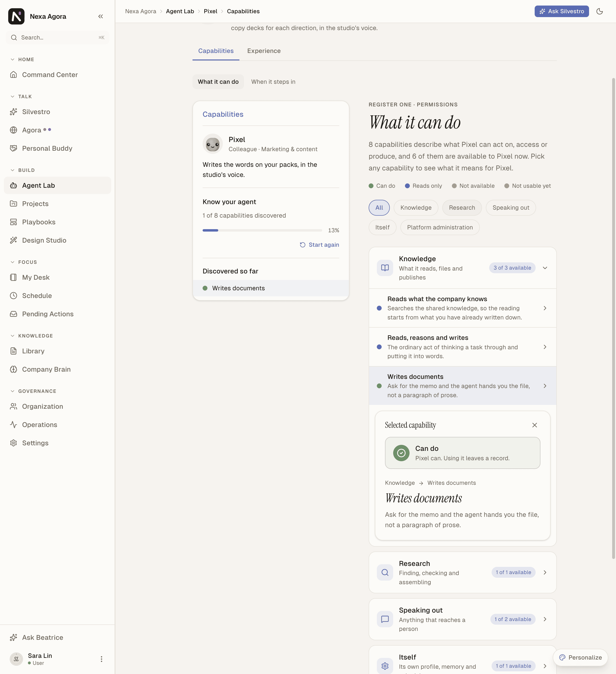Collapse the FOCUS sidebar section
The image size is (616, 674).
pos(24,262)
